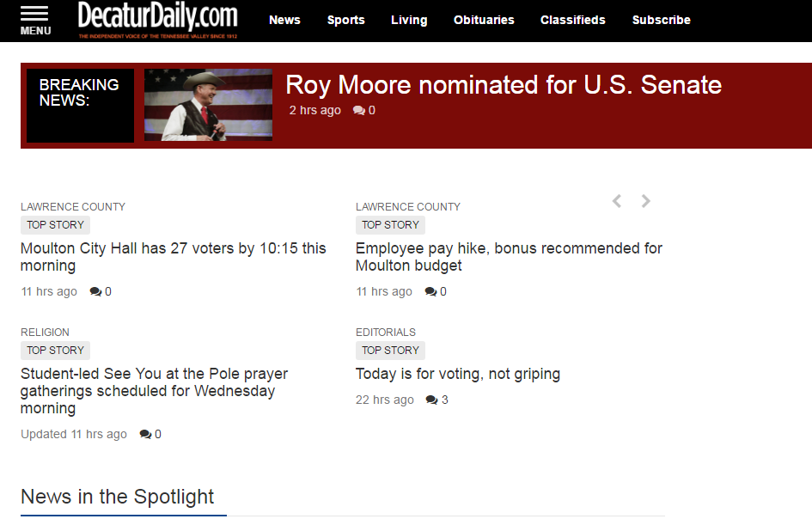Go to previous stories with left chevron
Image resolution: width=812 pixels, height=519 pixels.
click(x=616, y=201)
